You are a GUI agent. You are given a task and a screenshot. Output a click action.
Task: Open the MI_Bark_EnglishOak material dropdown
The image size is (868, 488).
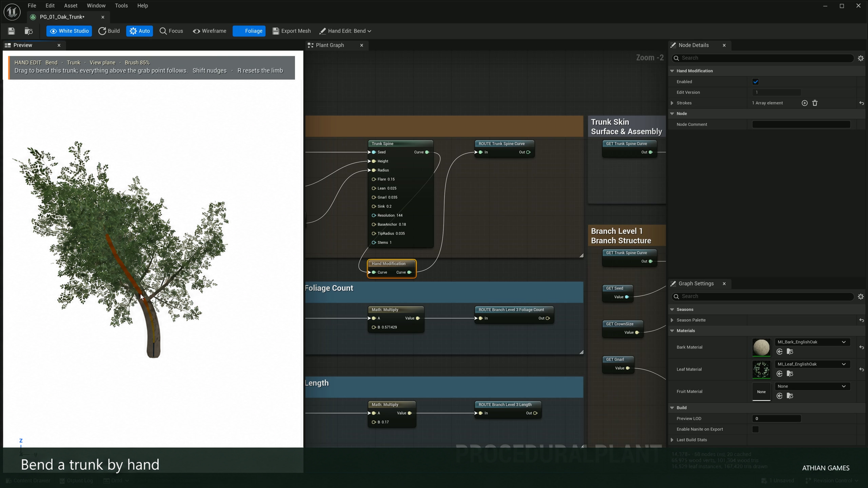tap(812, 342)
